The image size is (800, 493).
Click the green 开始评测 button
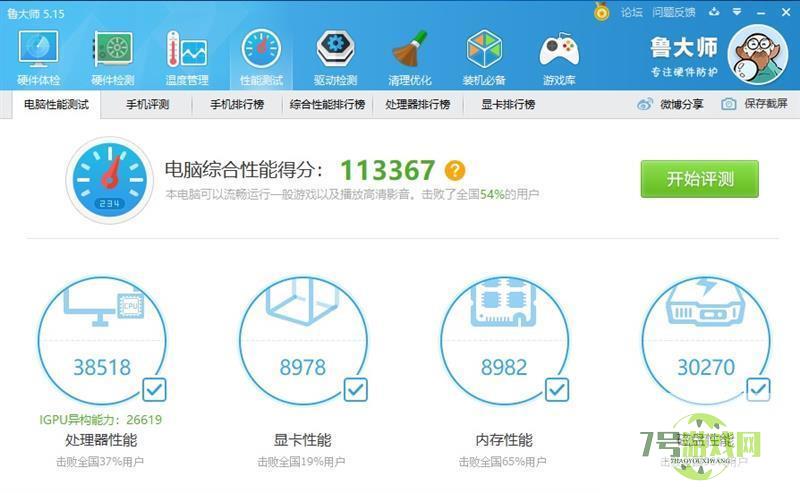pos(699,179)
